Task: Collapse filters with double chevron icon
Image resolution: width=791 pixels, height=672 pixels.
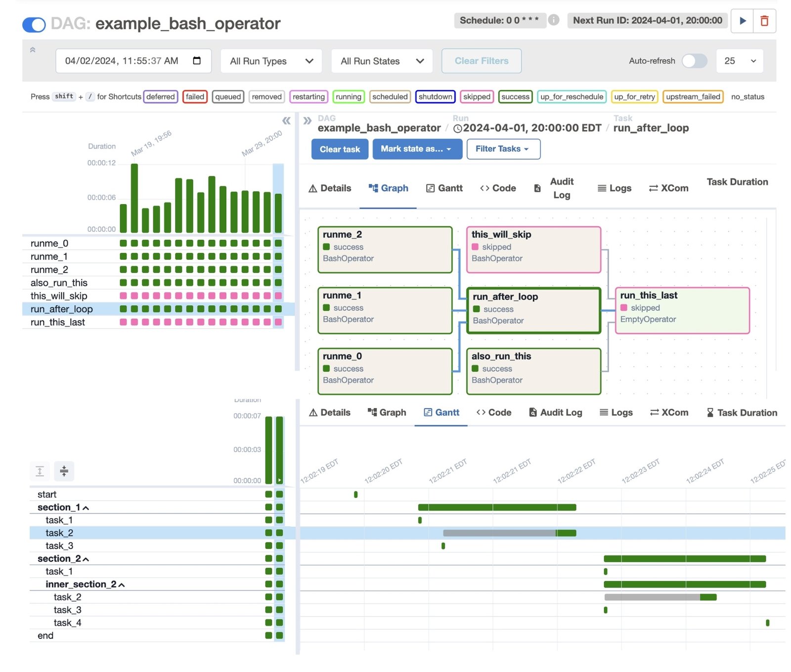Action: pos(33,49)
